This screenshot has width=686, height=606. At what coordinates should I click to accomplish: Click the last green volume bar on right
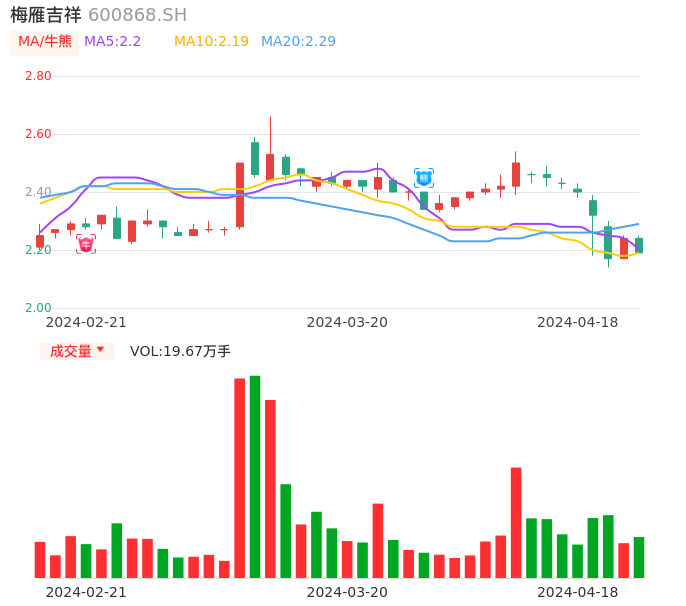click(639, 558)
